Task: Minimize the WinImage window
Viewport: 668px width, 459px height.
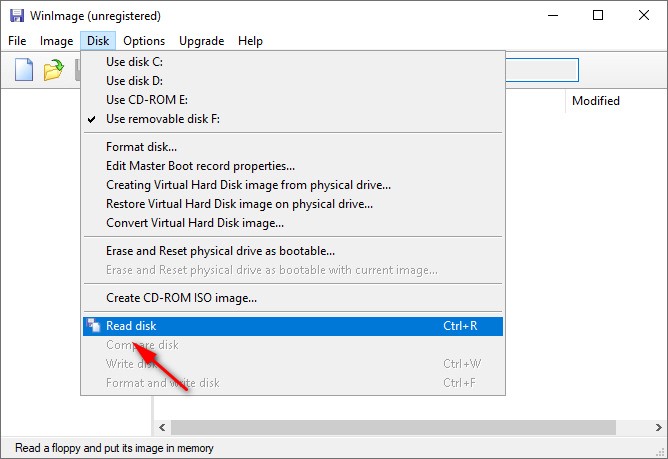Action: point(553,16)
